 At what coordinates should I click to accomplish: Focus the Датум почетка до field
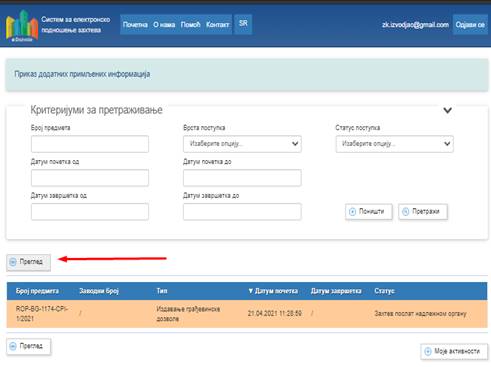click(242, 178)
